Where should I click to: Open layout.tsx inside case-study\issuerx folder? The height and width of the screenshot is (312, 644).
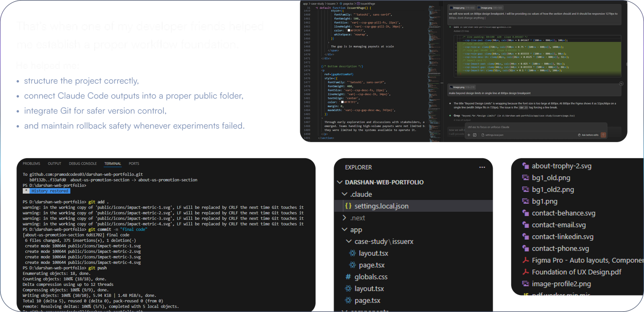pos(374,253)
